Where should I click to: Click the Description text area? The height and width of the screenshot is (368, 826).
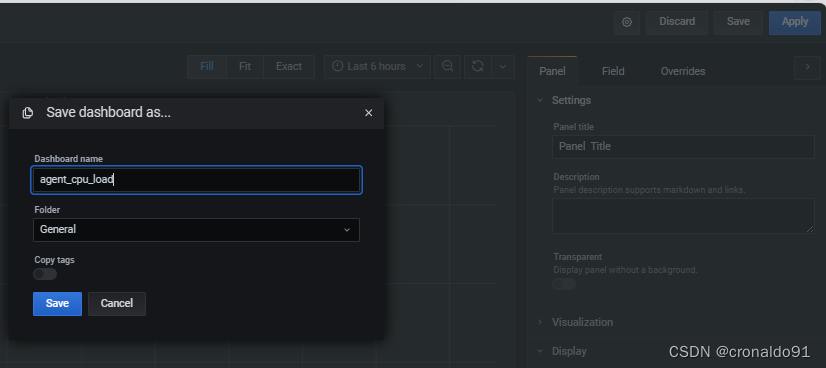[x=683, y=216]
